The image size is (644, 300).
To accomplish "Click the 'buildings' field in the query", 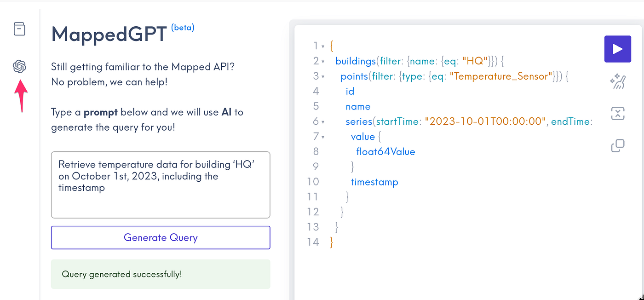I will click(x=355, y=61).
